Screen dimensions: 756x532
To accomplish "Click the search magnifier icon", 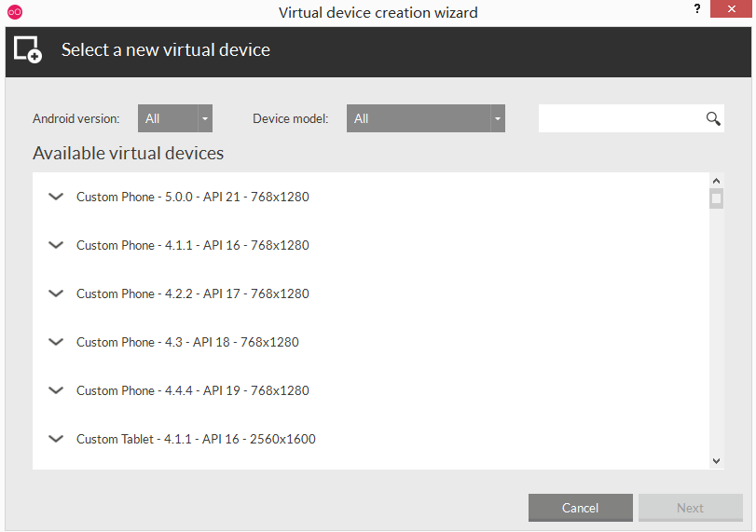I will [x=713, y=118].
